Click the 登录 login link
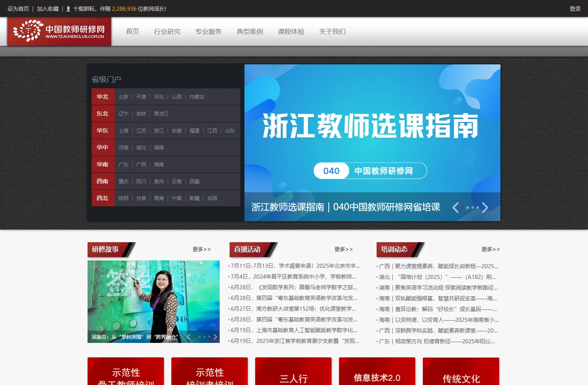The height and width of the screenshot is (385, 588). click(x=575, y=9)
